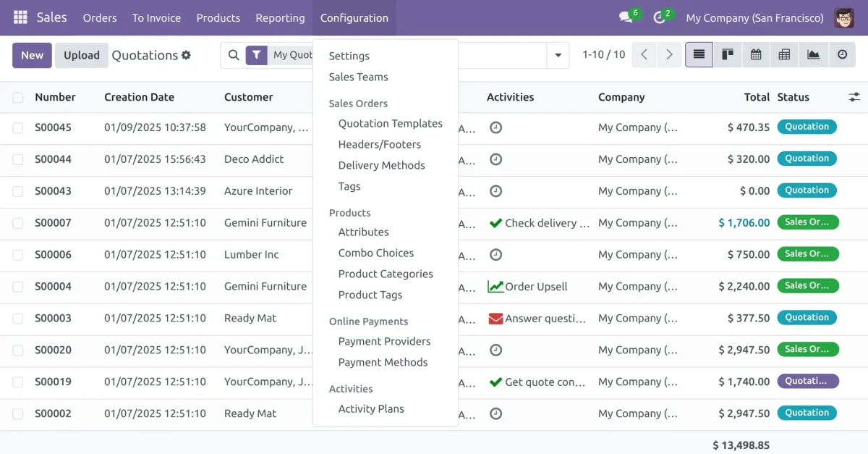Expand the search bar dropdown arrow
The image size is (868, 454).
click(x=557, y=54)
